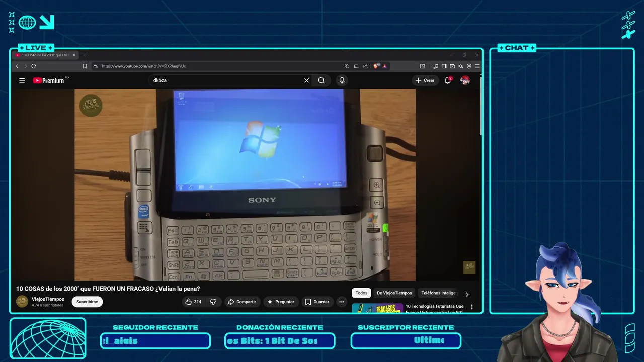The width and height of the screenshot is (644, 362).
Task: Open options for the suggested video
Action: pyautogui.click(x=471, y=307)
